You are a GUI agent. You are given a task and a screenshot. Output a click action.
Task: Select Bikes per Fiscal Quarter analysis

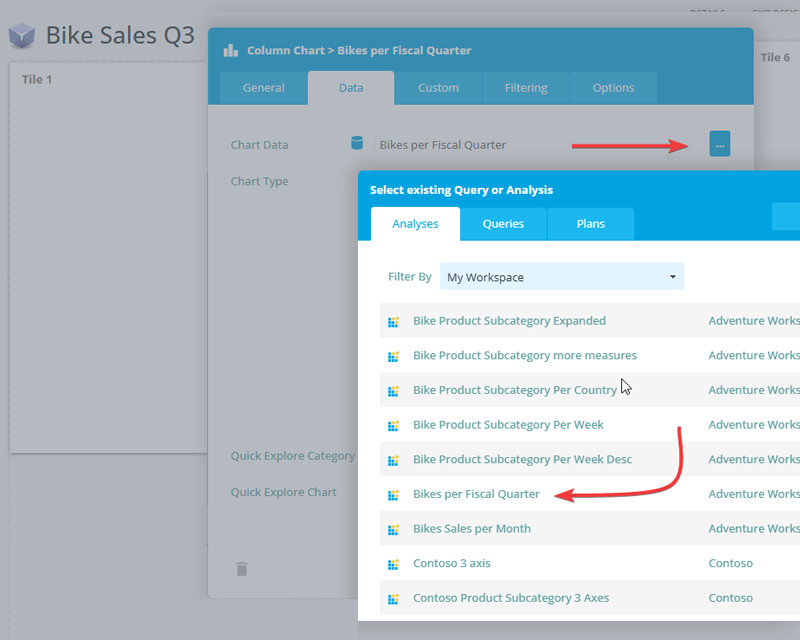pos(476,494)
